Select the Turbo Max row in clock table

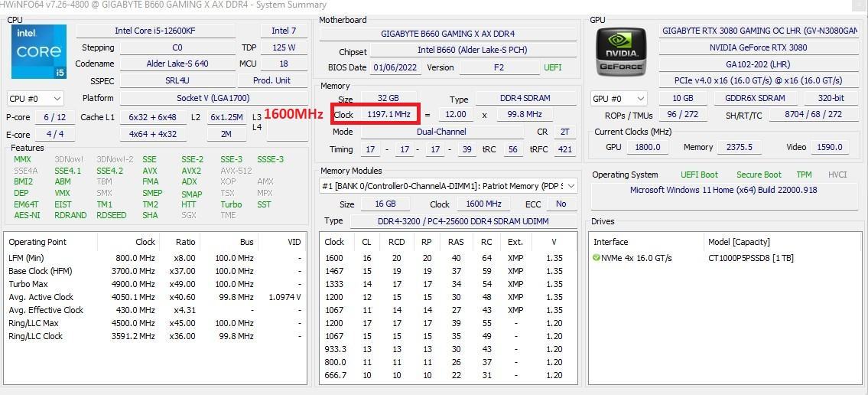point(155,284)
